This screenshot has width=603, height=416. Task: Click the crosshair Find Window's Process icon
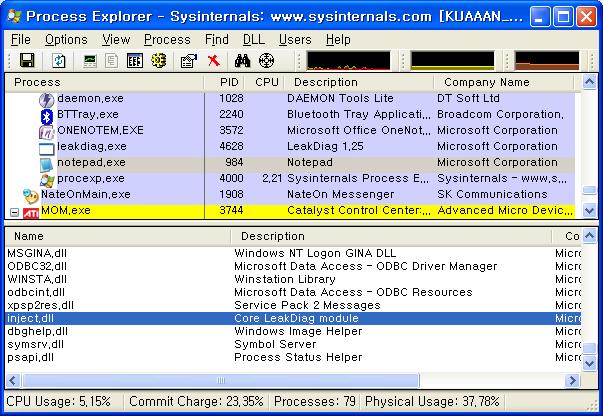pyautogui.click(x=267, y=60)
